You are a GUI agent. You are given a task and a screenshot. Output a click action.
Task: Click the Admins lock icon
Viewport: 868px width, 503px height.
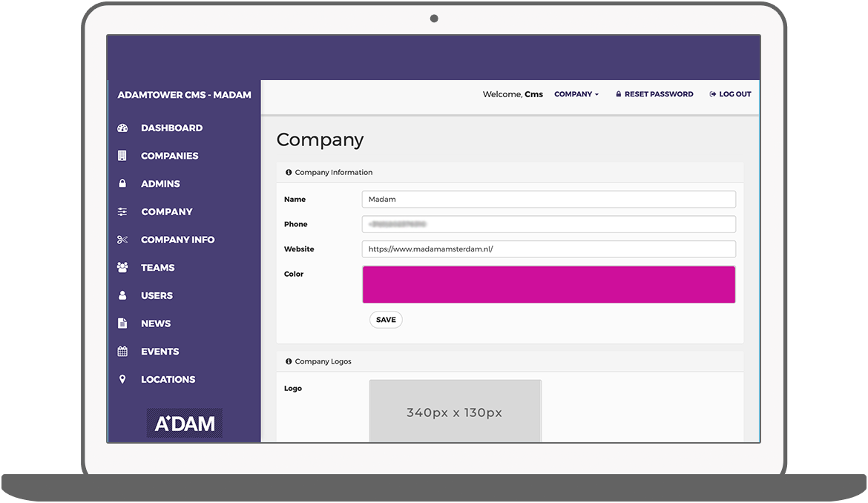[x=122, y=183]
